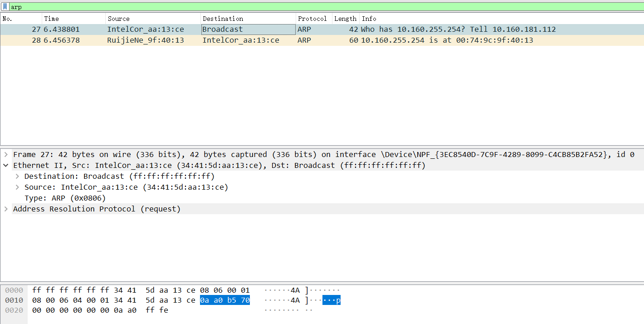Expand Address Resolution Protocol (request) node
Screen dimensions: 644x324
click(6, 209)
